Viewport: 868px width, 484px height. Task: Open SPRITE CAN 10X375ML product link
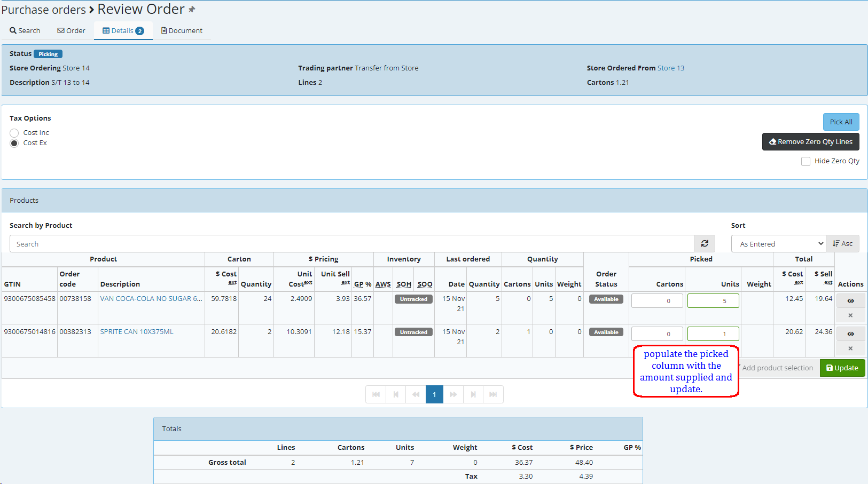(137, 332)
